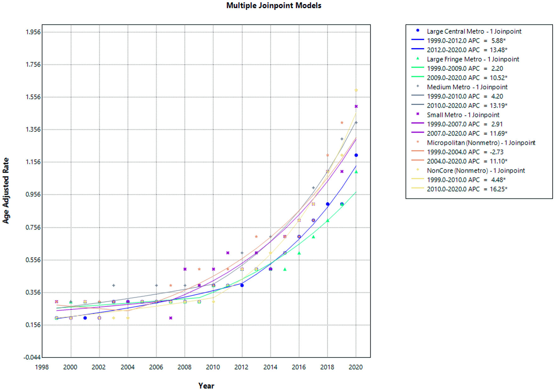Screen dimensions: 557x392
Task: Select yellow line swatch for APC = 16.25*
Action: tap(418, 188)
